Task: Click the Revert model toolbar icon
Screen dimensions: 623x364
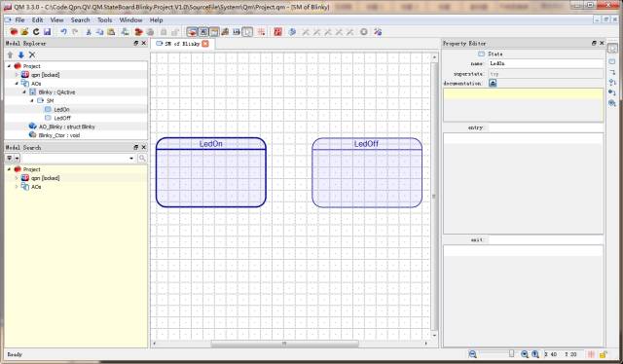Action: (x=36, y=32)
